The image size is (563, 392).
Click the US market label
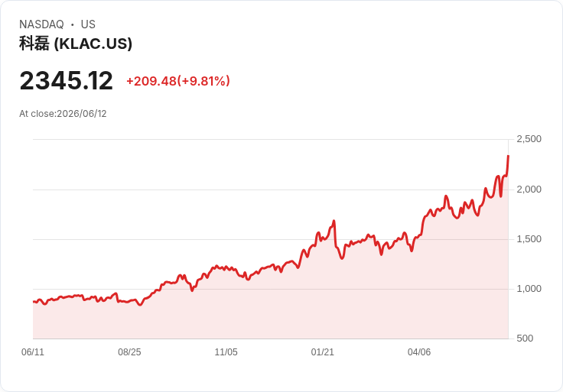coord(88,24)
